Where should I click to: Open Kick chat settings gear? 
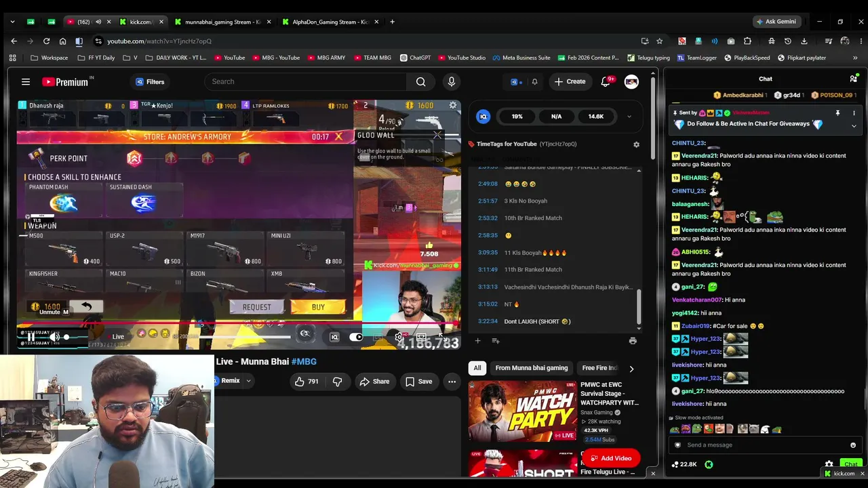[829, 465]
